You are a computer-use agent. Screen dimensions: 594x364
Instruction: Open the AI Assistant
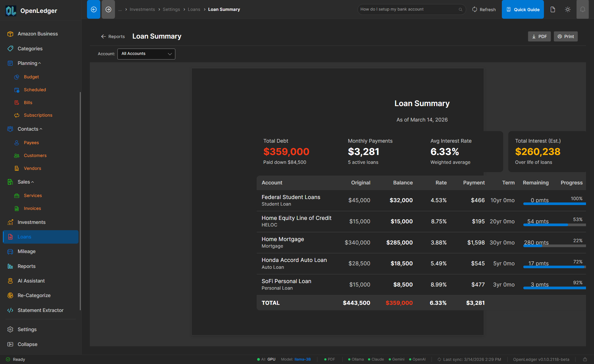31,281
